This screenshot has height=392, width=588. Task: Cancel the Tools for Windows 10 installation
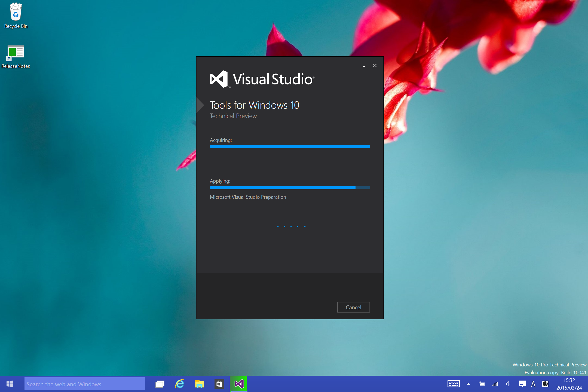coord(353,307)
